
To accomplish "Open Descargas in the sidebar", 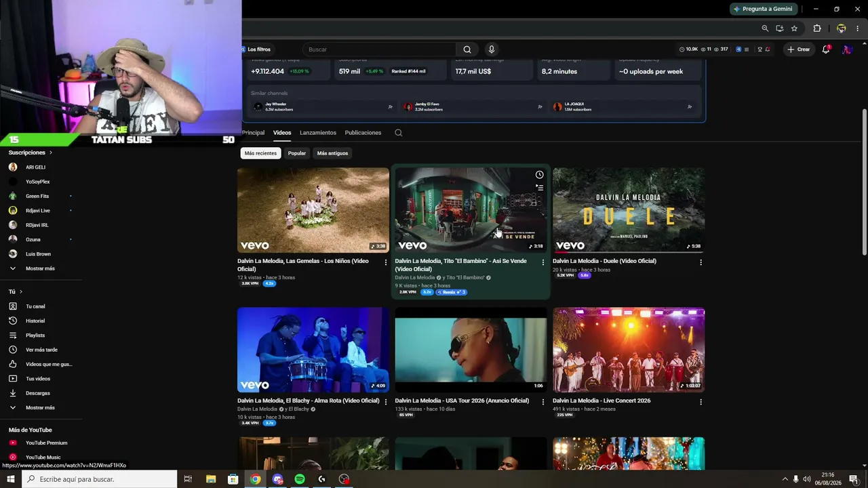I will [x=29, y=393].
